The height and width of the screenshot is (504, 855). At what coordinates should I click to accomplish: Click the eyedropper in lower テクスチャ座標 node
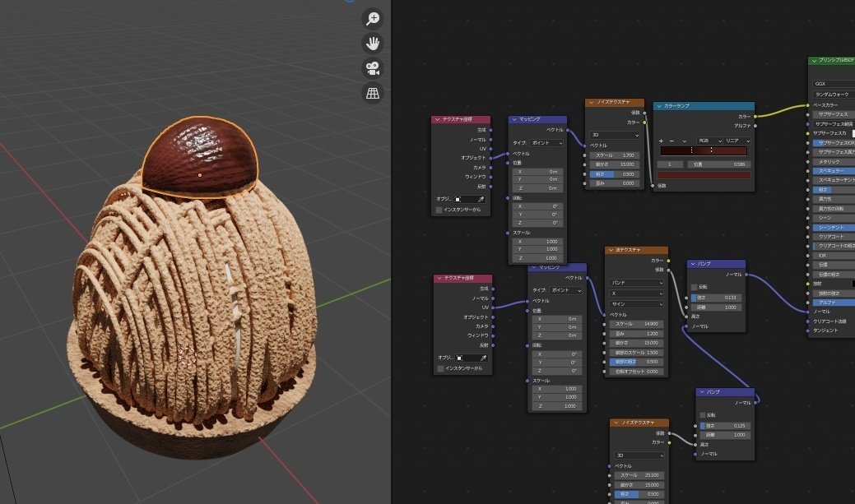(483, 358)
